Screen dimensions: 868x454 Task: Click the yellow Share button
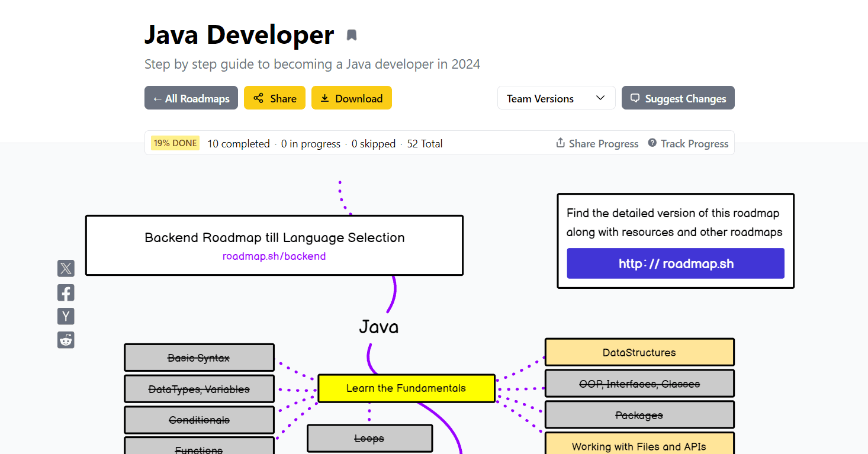pos(275,98)
